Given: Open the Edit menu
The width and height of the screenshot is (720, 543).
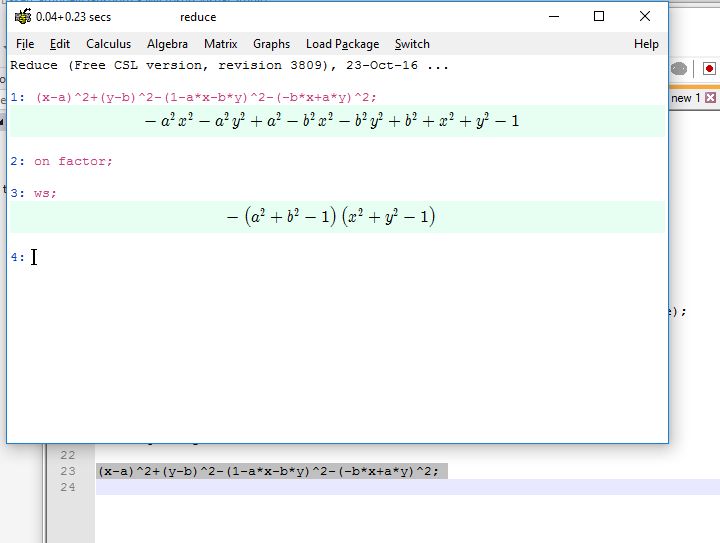Looking at the screenshot, I should click(60, 44).
